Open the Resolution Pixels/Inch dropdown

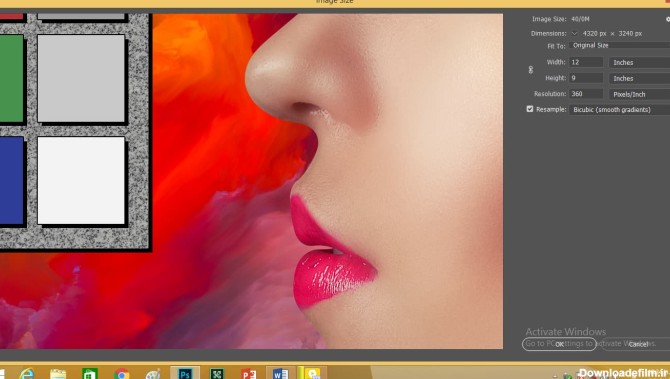point(639,94)
